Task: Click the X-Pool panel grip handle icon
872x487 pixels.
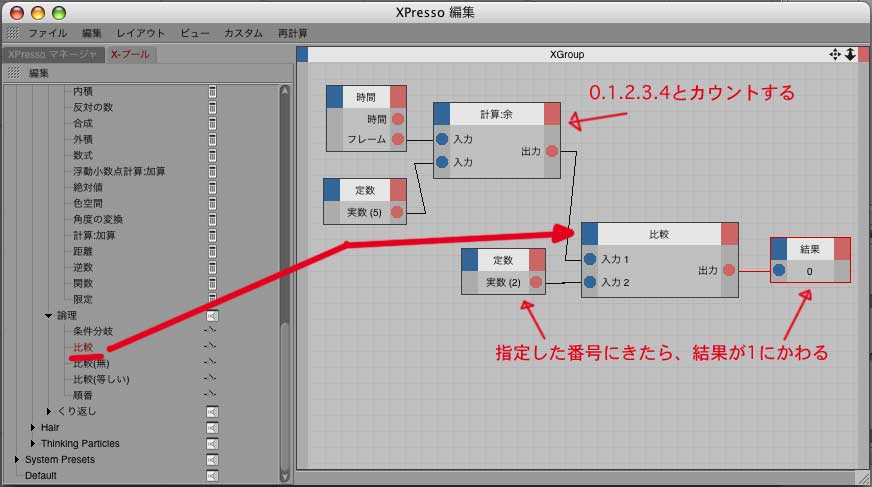Action: tap(13, 73)
